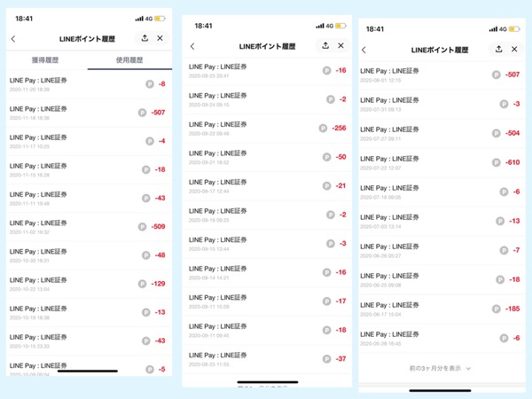Open the LINE Pay entry dated 2020-08-25 11:55

coord(267,359)
